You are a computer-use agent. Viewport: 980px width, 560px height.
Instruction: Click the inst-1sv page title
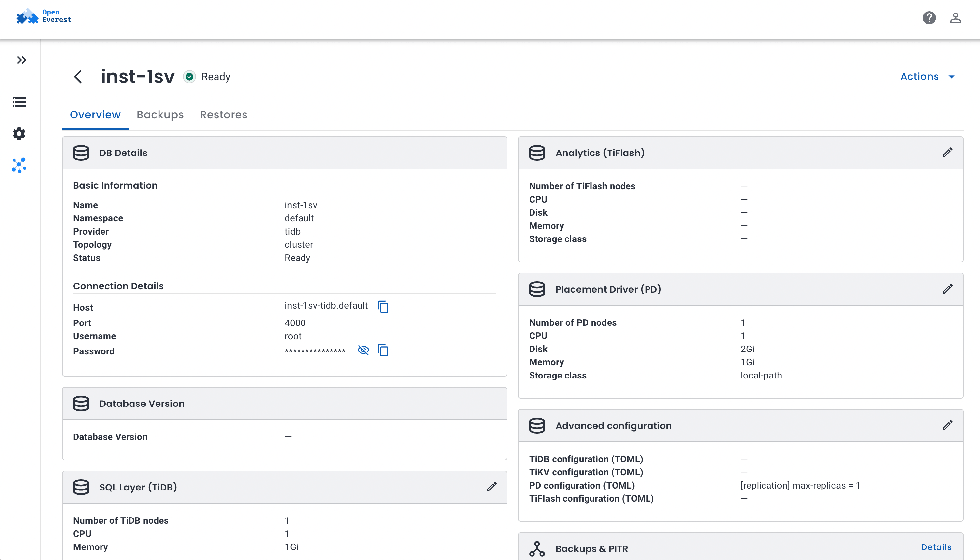tap(138, 76)
